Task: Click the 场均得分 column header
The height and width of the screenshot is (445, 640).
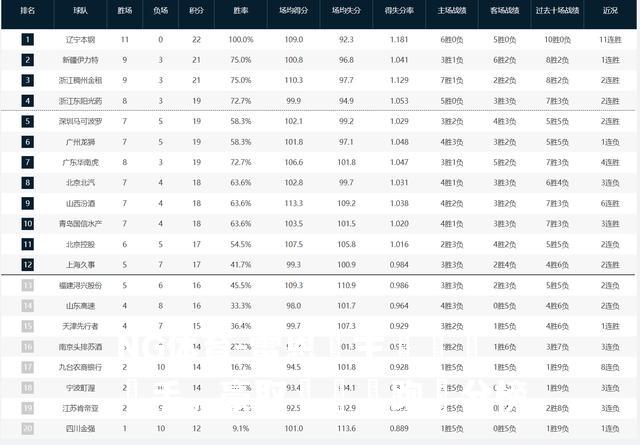Action: (x=293, y=11)
